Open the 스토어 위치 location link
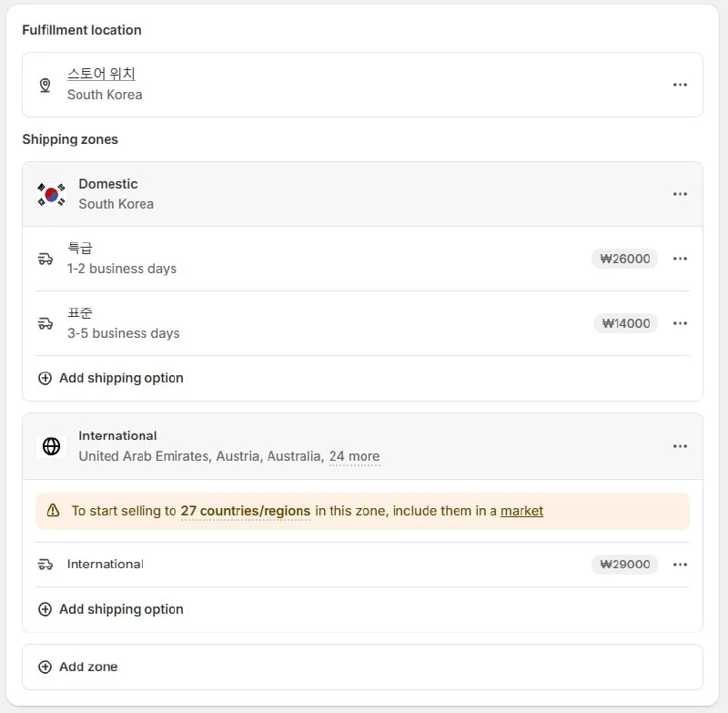728x713 pixels. [x=101, y=74]
